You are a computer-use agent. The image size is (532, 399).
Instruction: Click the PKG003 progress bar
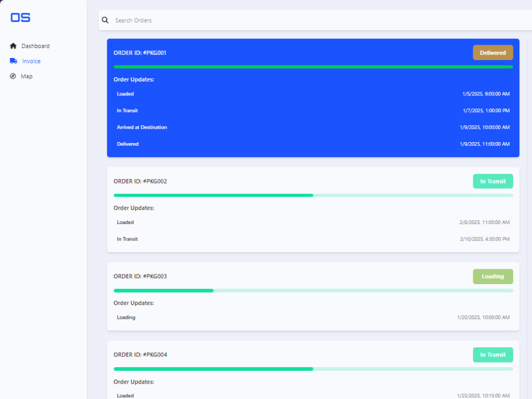[313, 290]
